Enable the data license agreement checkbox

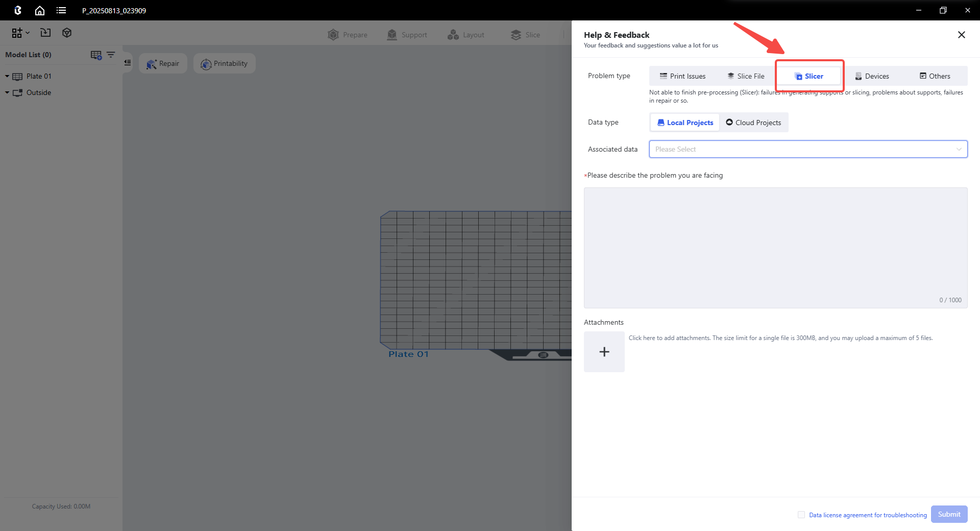[801, 515]
